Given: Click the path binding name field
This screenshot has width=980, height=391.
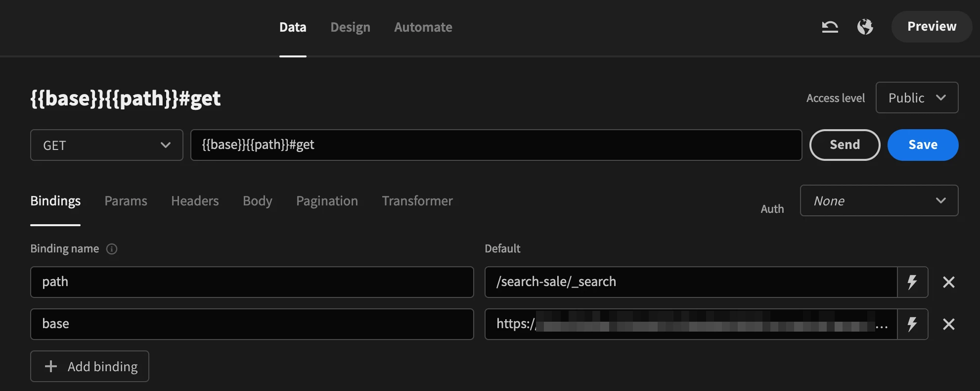Looking at the screenshot, I should coord(252,282).
